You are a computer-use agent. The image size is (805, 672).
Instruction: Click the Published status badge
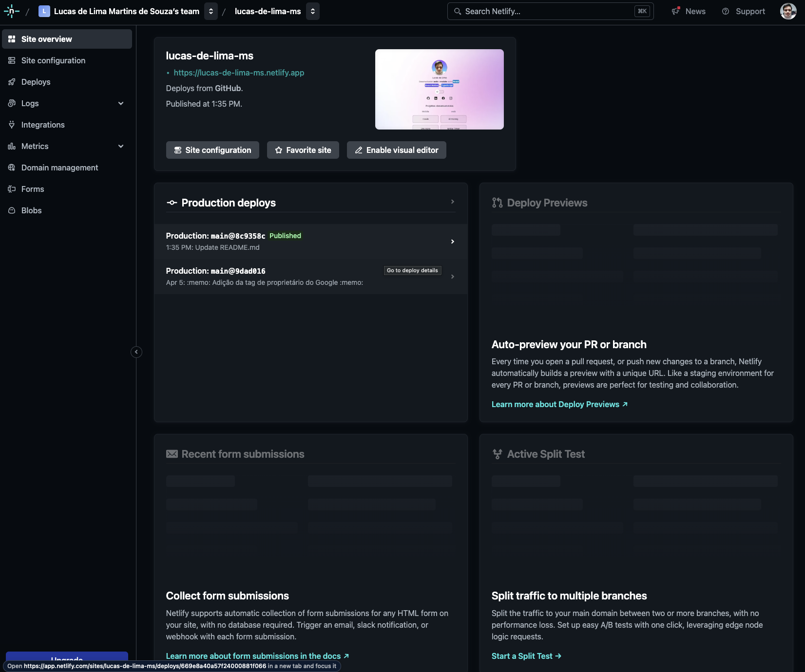[285, 236]
